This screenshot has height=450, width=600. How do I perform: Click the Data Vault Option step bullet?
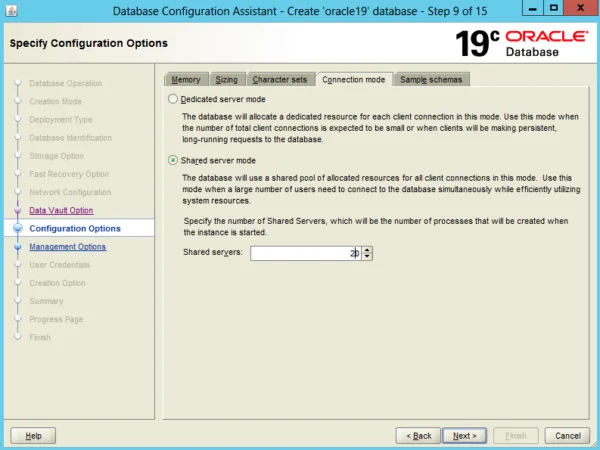[18, 210]
